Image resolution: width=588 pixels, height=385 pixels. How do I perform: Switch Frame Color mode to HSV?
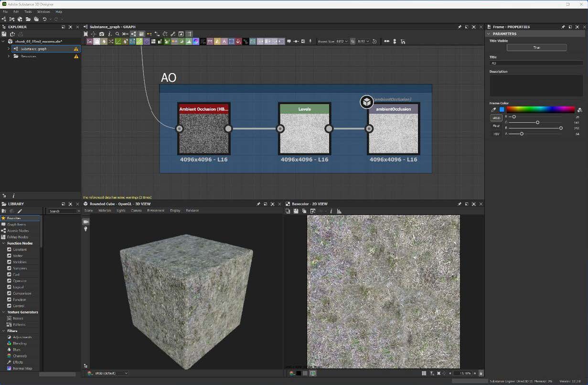496,134
